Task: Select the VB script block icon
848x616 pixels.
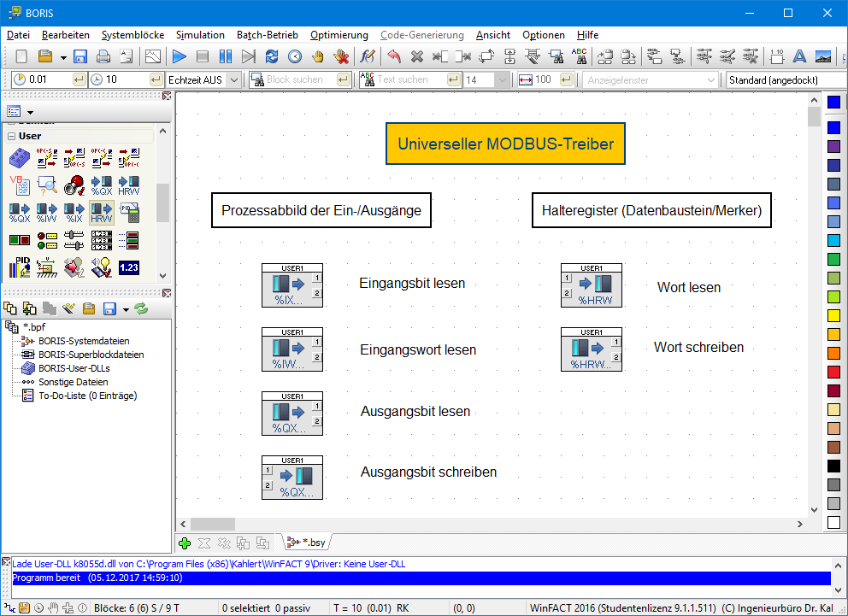Action: pyautogui.click(x=20, y=185)
